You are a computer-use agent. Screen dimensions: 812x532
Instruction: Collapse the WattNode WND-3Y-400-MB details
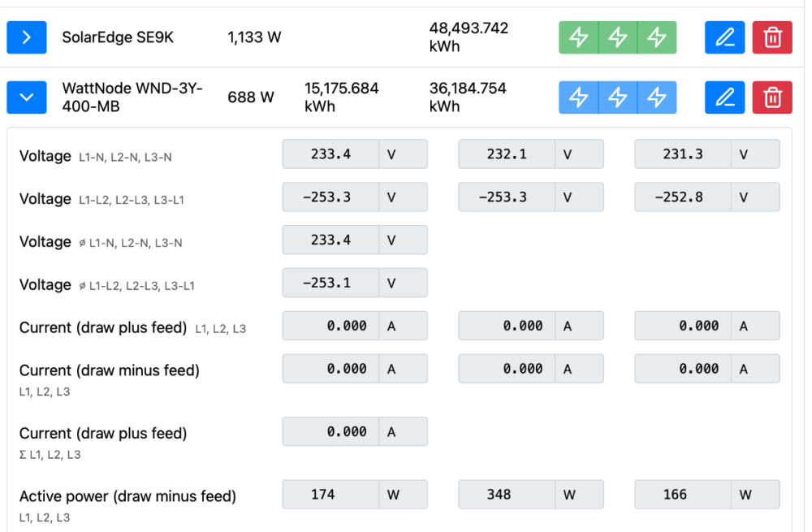pyautogui.click(x=27, y=97)
